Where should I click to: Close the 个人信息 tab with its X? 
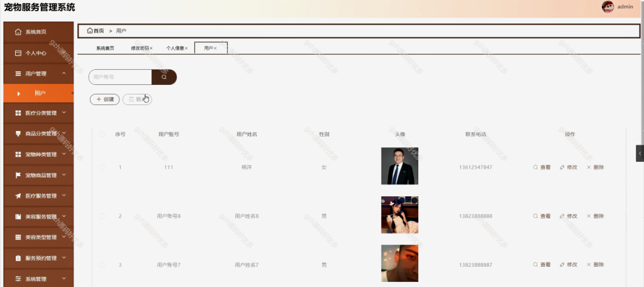186,48
